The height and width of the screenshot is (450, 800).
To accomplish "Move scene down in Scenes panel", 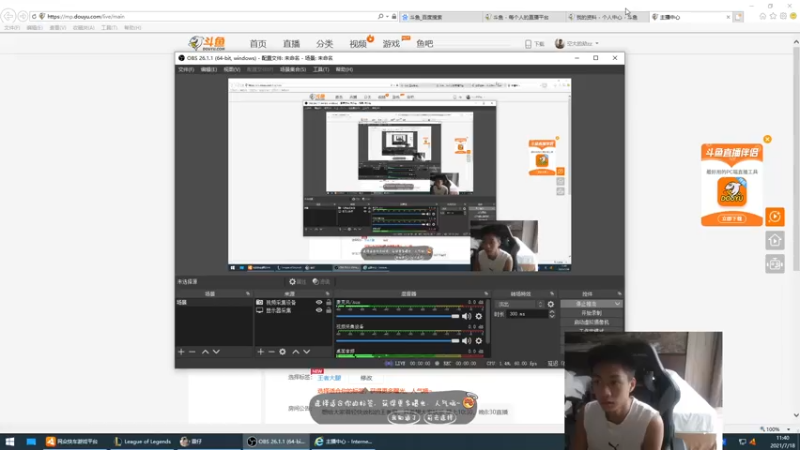I will pyautogui.click(x=216, y=352).
